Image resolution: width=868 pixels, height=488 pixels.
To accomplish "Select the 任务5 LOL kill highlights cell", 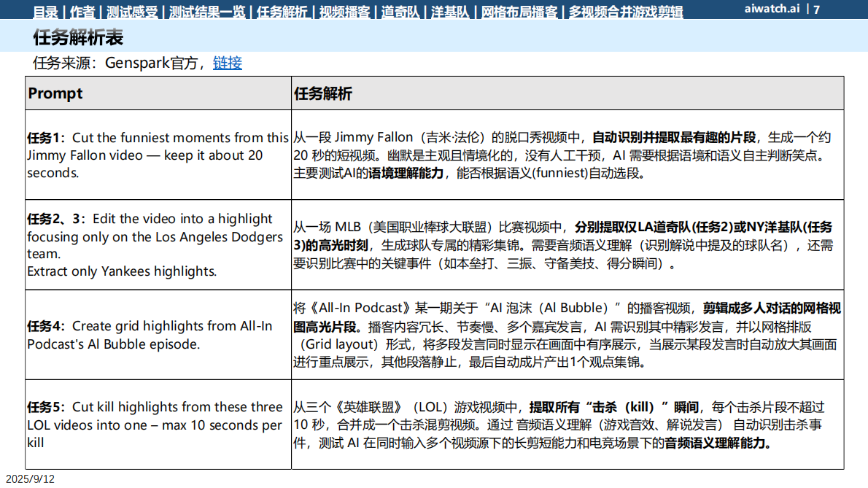I will [158, 425].
